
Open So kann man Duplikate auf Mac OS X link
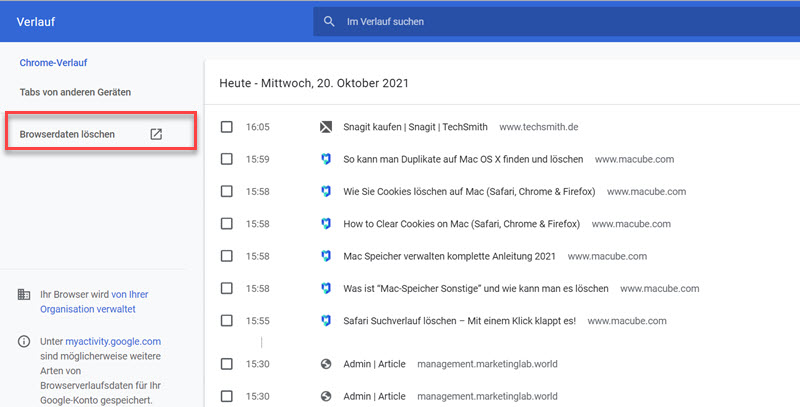pos(463,159)
